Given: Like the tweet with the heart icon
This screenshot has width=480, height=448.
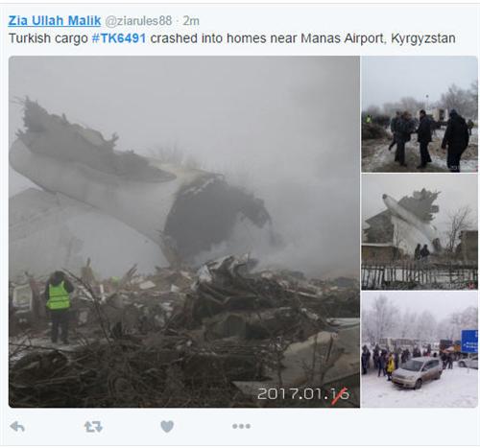Looking at the screenshot, I should (167, 426).
